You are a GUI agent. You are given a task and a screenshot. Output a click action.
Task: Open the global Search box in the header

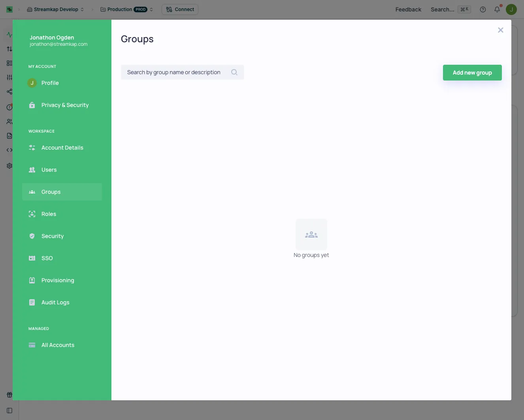click(450, 9)
